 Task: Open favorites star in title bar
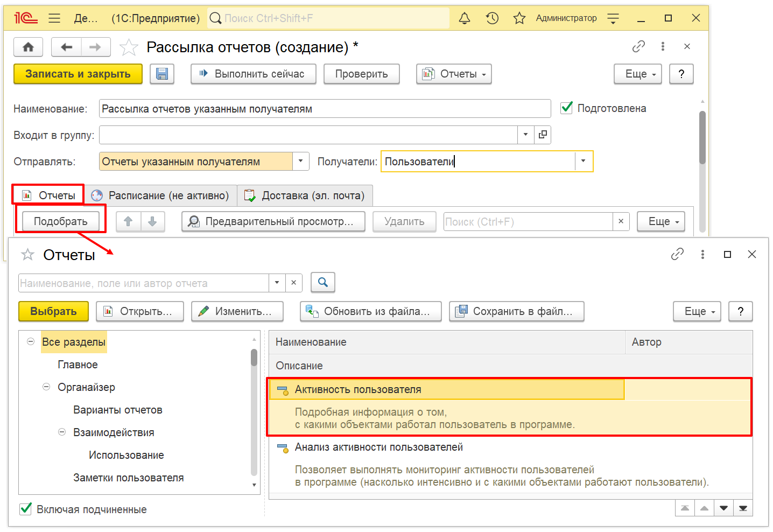coord(519,18)
